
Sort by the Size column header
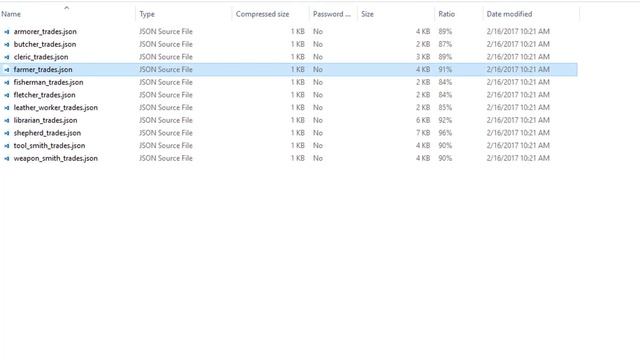367,14
